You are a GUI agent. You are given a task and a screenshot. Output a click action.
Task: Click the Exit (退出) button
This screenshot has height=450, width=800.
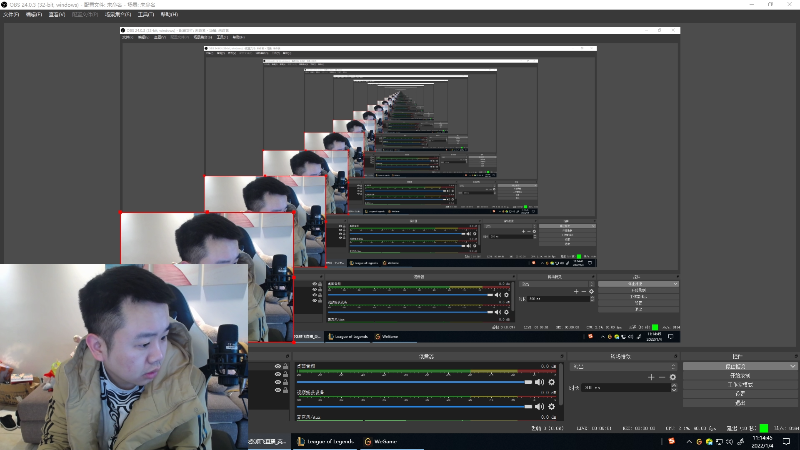[x=740, y=403]
